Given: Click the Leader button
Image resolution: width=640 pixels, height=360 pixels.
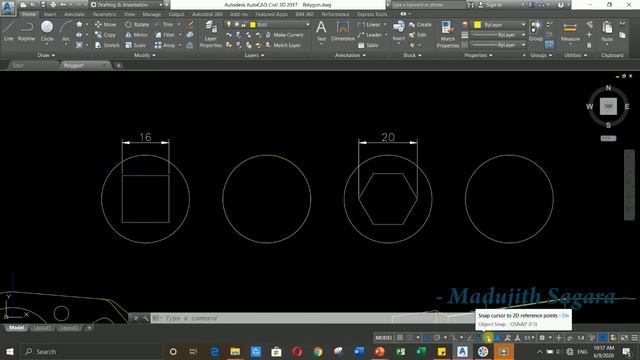Looking at the screenshot, I should pos(370,35).
